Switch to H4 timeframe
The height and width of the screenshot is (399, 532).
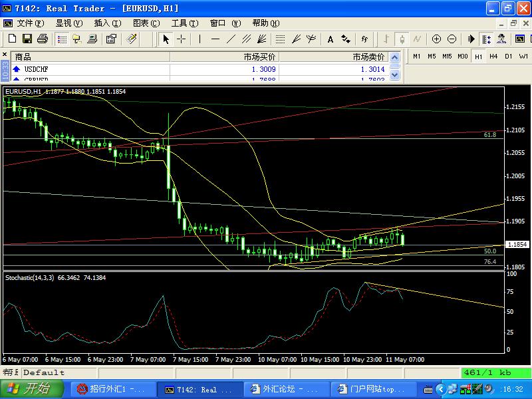click(493, 57)
